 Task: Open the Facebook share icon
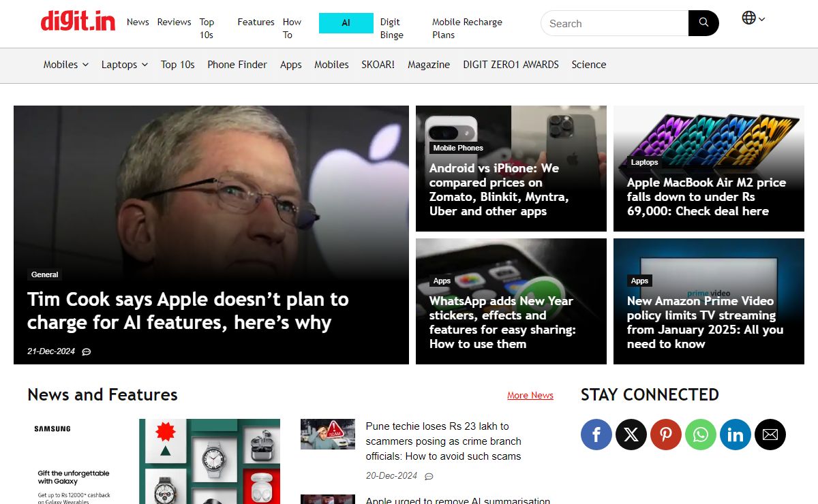(596, 435)
